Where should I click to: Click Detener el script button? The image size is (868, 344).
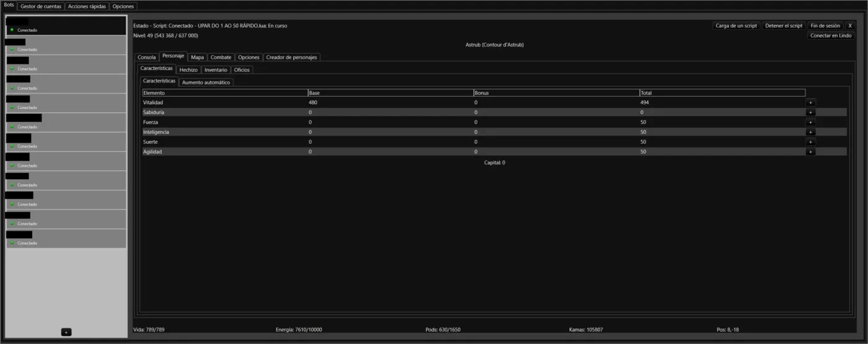tap(784, 26)
